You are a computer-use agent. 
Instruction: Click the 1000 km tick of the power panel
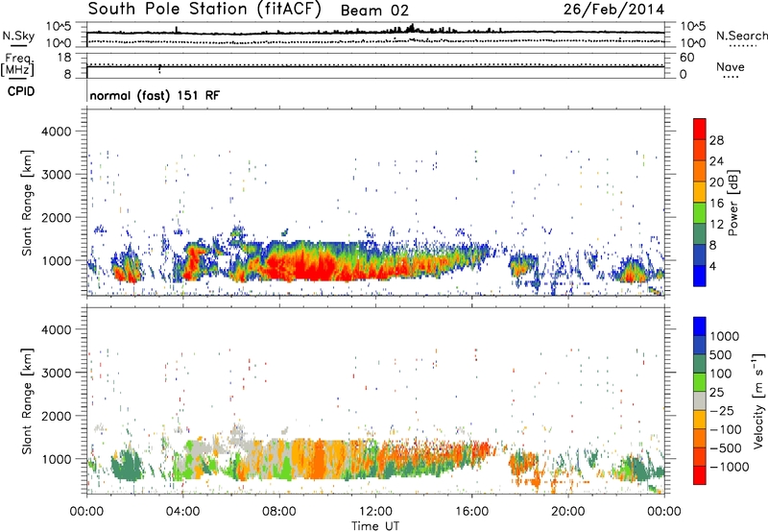coord(56,261)
